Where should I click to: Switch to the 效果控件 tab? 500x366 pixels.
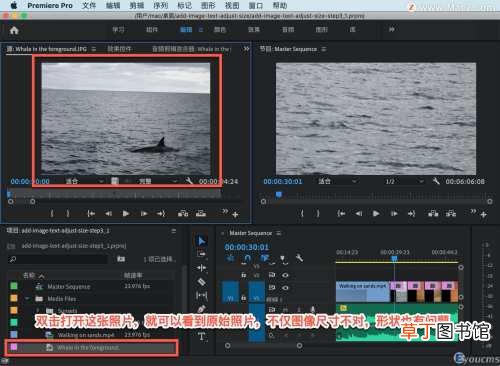[x=119, y=49]
